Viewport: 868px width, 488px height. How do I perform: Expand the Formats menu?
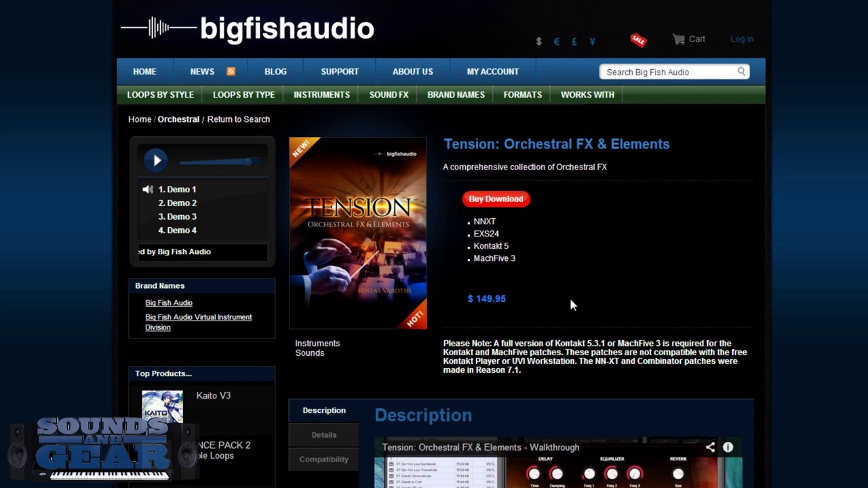pyautogui.click(x=522, y=94)
